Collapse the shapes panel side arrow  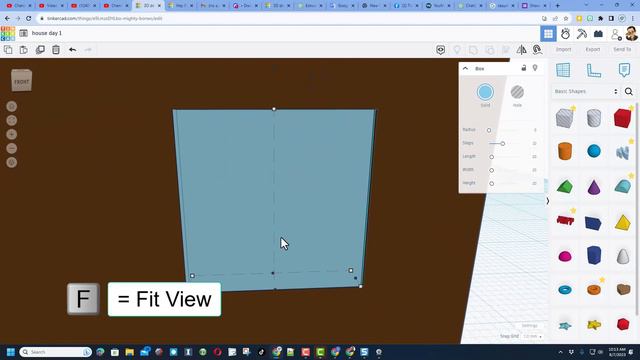point(547,201)
